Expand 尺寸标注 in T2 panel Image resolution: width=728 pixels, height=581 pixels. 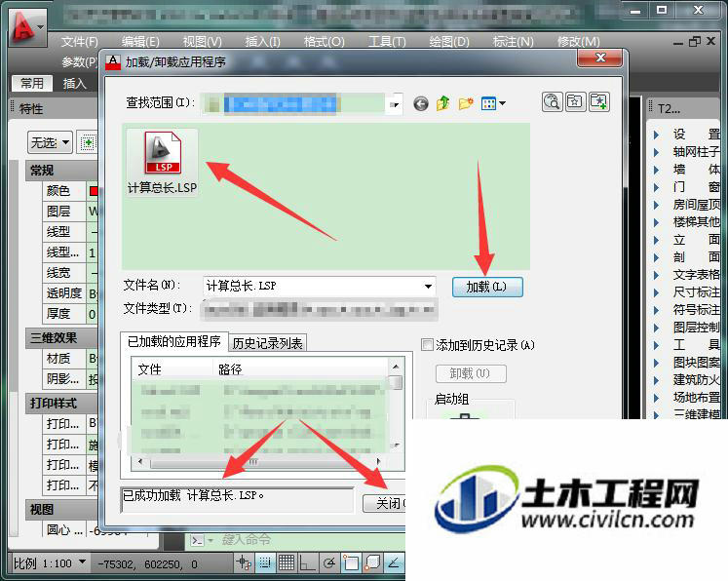tap(657, 292)
